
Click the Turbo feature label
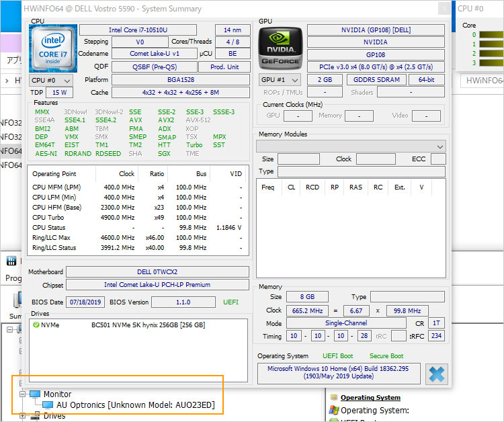(x=194, y=145)
